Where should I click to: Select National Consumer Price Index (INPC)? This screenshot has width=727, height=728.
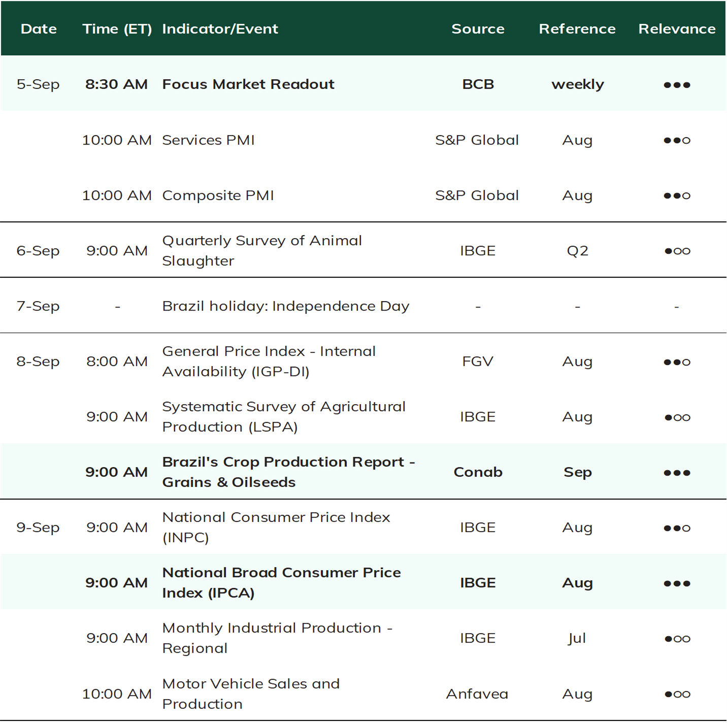[x=276, y=527]
